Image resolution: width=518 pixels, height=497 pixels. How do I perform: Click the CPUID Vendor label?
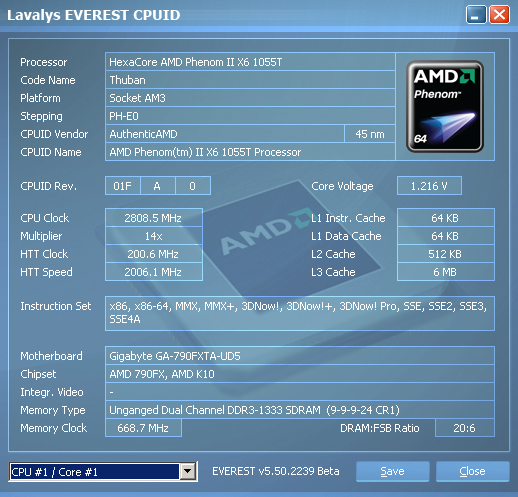(54, 134)
